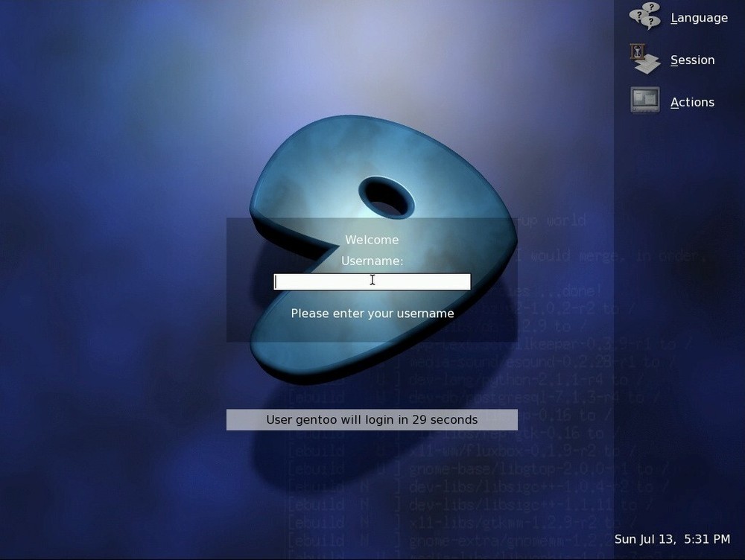Click the clock showing 5:31 PM

coord(670,539)
